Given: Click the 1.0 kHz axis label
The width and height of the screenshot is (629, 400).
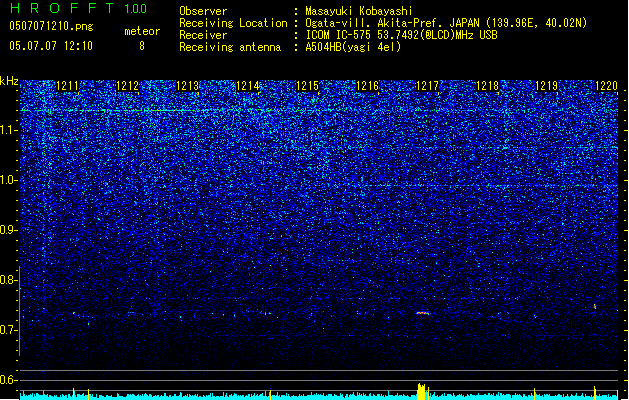Looking at the screenshot, I should pyautogui.click(x=9, y=180).
